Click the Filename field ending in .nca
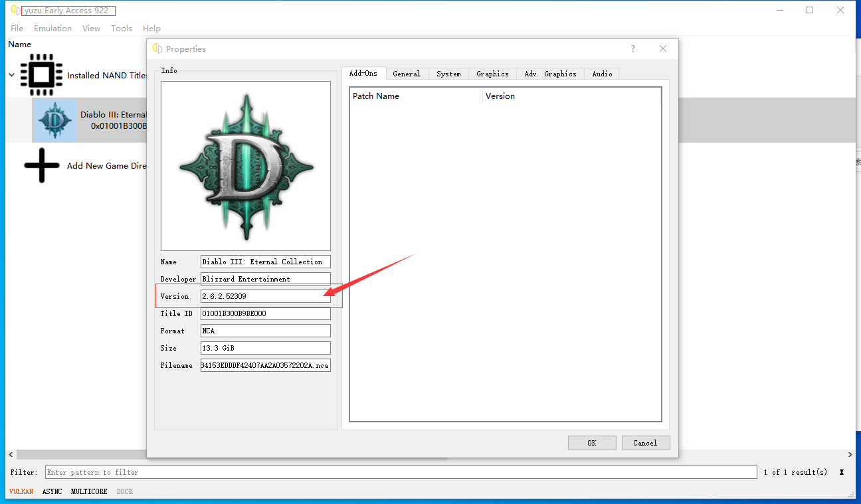The height and width of the screenshot is (504, 861). click(265, 365)
